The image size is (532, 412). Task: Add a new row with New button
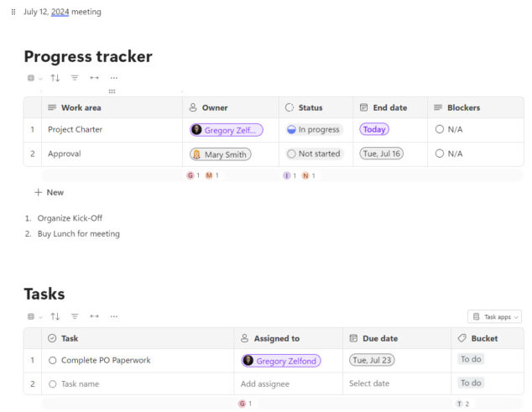point(49,192)
